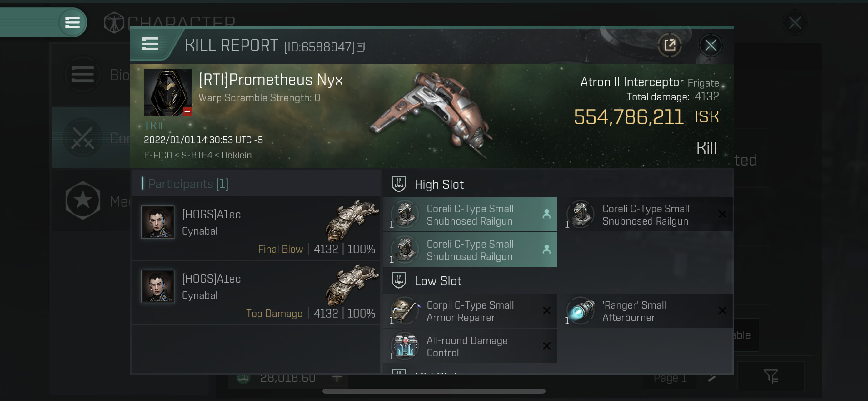
Task: Expand the Participants [1] section
Action: point(188,184)
